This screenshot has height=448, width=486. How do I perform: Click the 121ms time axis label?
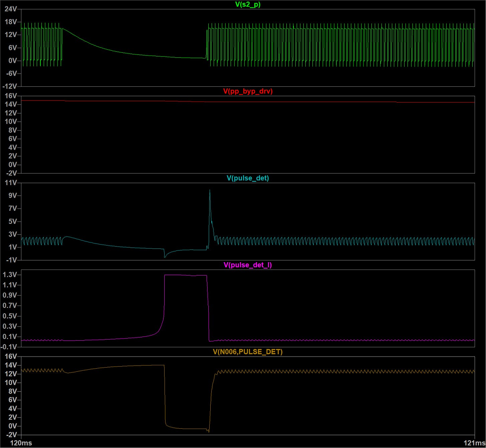pyautogui.click(x=474, y=443)
